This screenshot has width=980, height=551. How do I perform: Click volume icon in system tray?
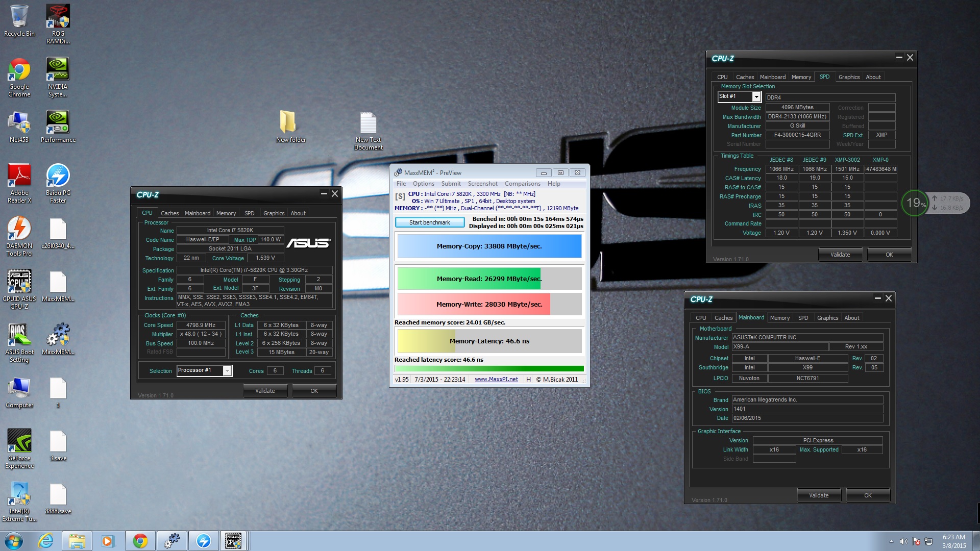(903, 541)
